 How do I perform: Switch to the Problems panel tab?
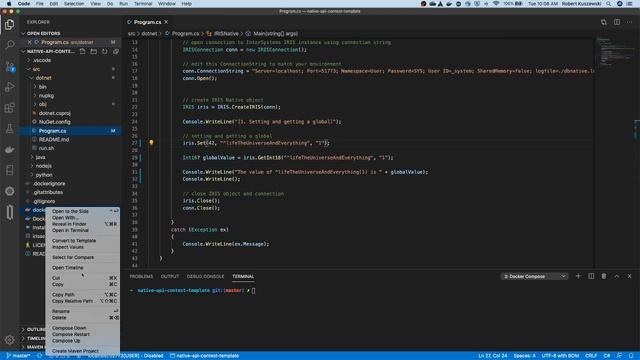[x=141, y=276]
